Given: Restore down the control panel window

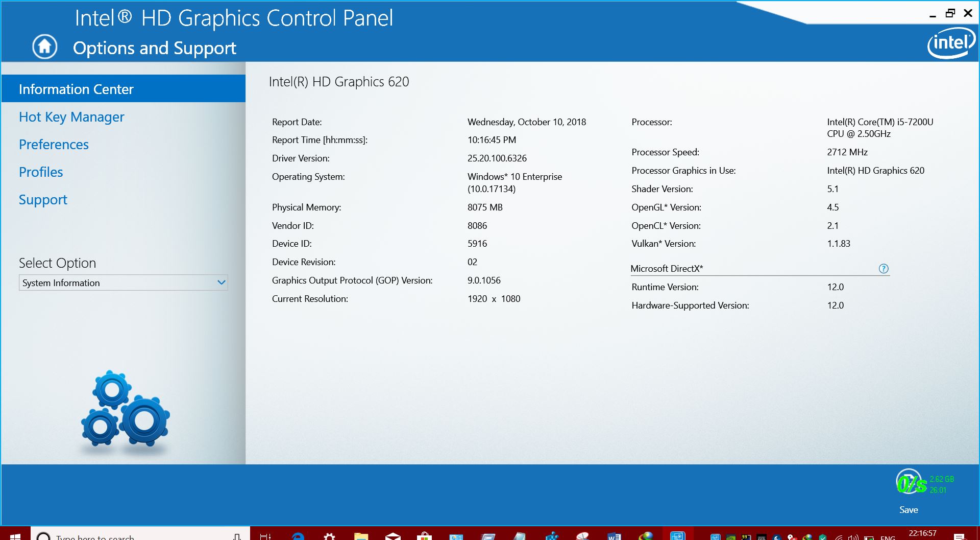Looking at the screenshot, I should click(950, 13).
